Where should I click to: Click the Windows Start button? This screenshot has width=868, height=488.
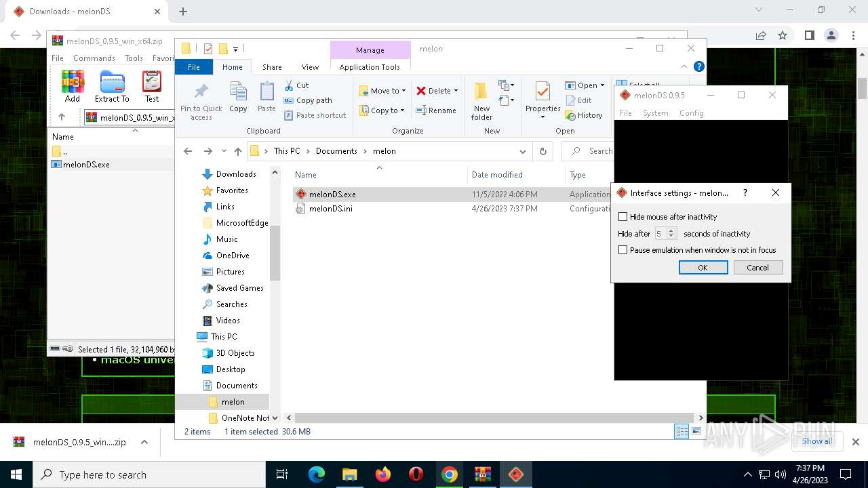pos(16,474)
